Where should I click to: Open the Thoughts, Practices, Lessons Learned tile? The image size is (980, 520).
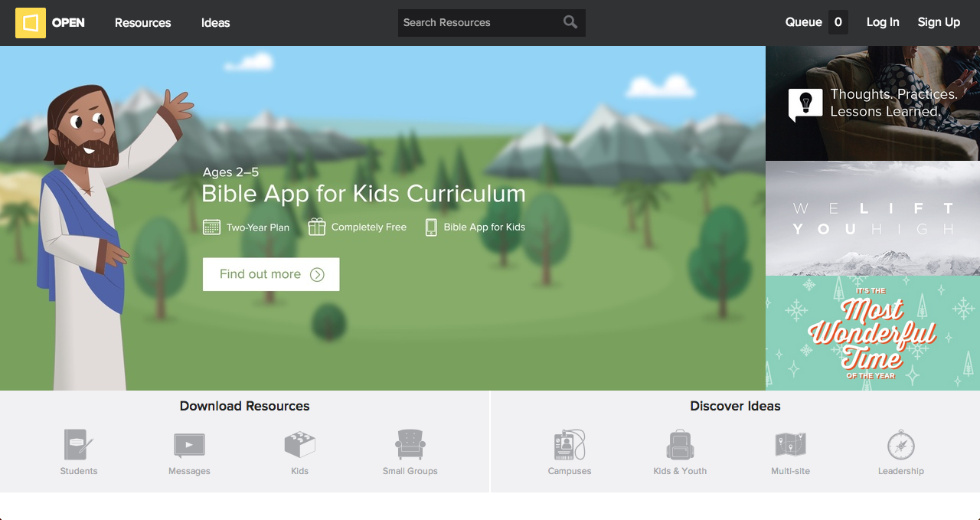[x=873, y=103]
